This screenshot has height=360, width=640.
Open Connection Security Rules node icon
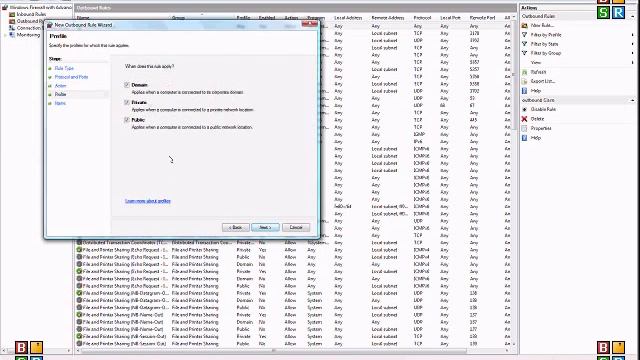click(x=12, y=28)
